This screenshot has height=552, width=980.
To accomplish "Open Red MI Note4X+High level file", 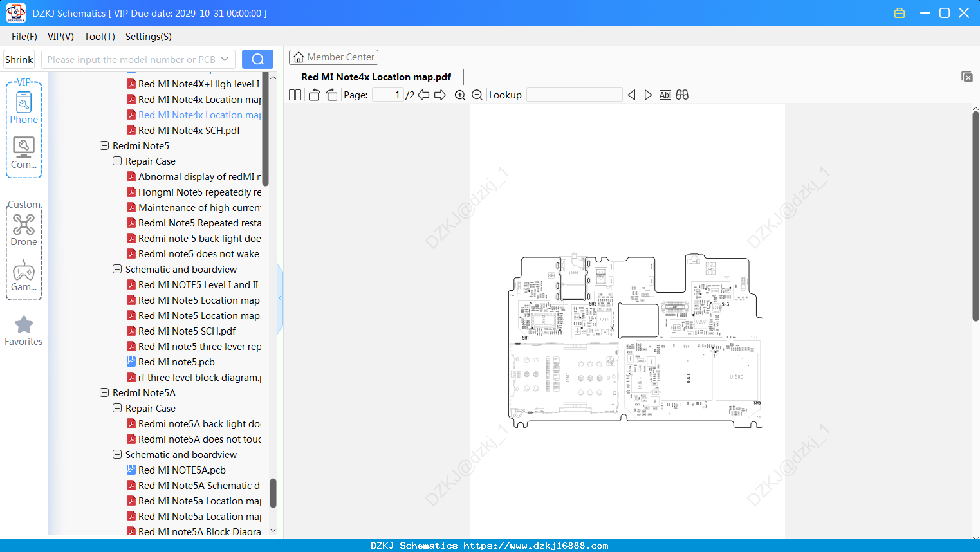I will point(193,84).
